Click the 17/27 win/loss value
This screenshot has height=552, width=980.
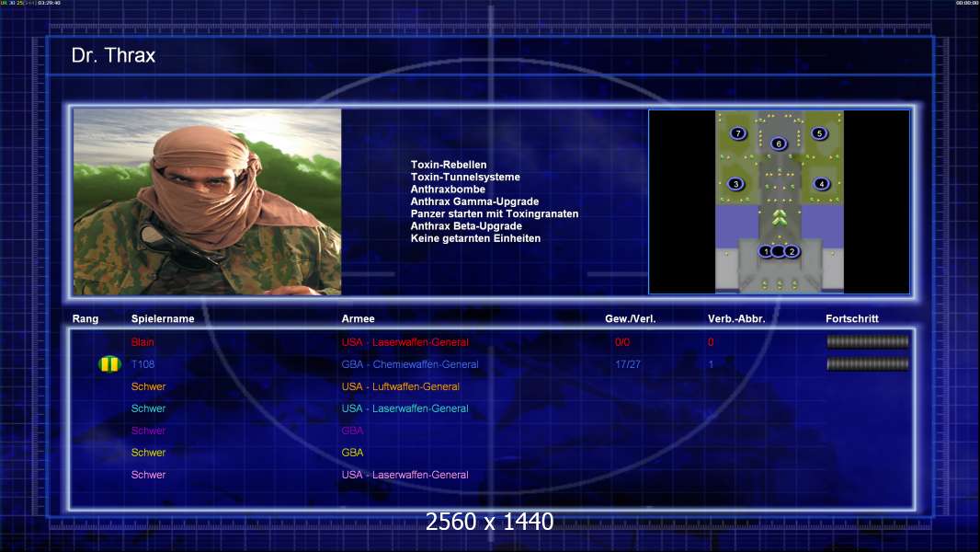coord(628,364)
